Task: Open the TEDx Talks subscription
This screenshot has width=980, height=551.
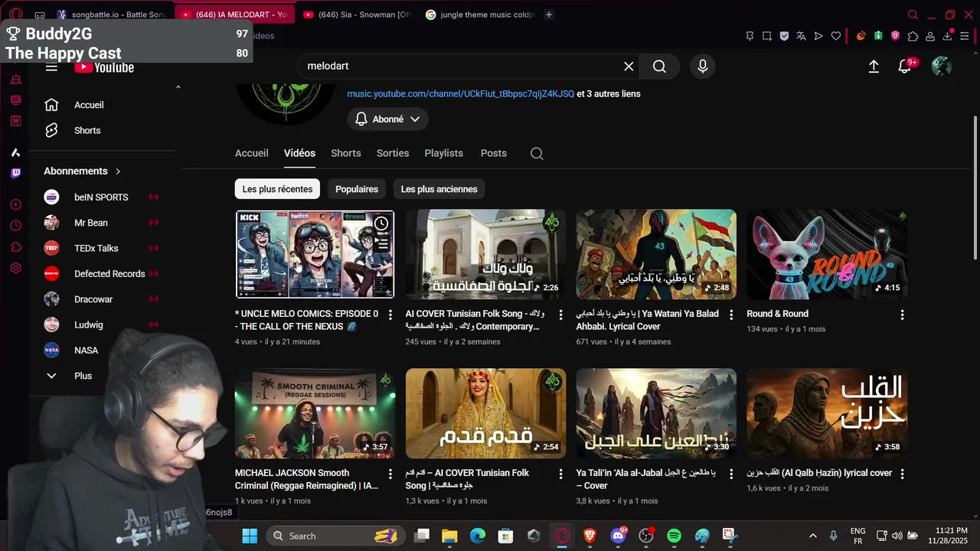Action: (103, 248)
